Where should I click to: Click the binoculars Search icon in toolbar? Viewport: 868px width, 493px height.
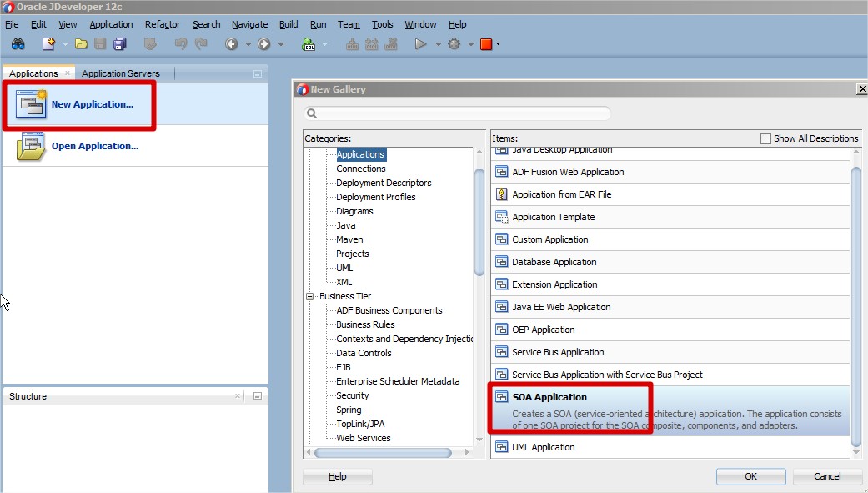click(18, 44)
